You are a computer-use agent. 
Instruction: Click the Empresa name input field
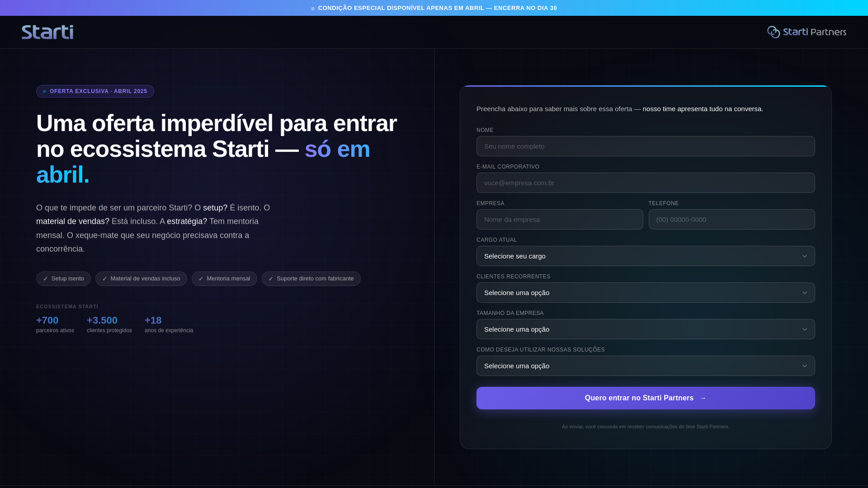point(560,220)
